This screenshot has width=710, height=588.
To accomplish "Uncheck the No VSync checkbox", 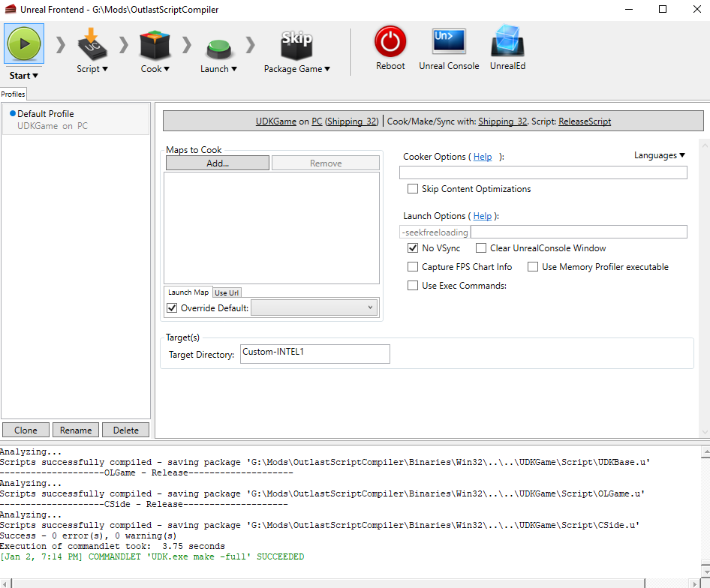I will tap(413, 248).
